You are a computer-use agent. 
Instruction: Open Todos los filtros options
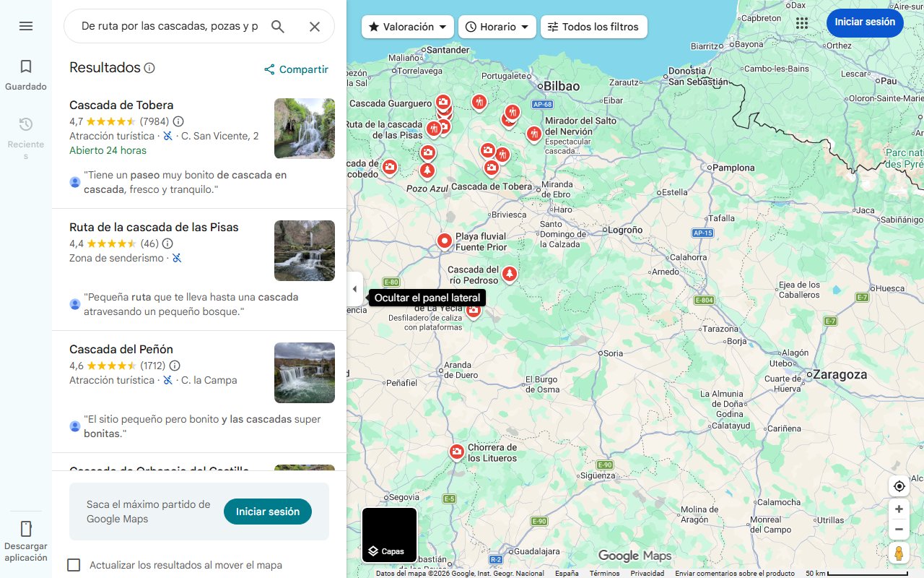[593, 26]
